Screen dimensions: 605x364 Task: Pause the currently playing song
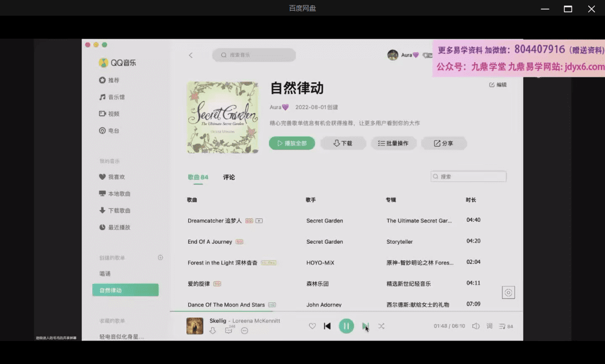(346, 326)
